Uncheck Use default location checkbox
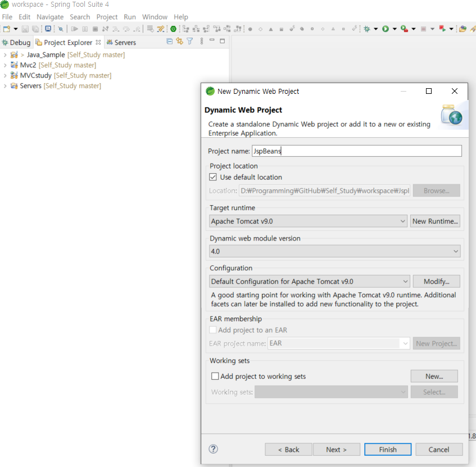The width and height of the screenshot is (476, 467). tap(213, 177)
